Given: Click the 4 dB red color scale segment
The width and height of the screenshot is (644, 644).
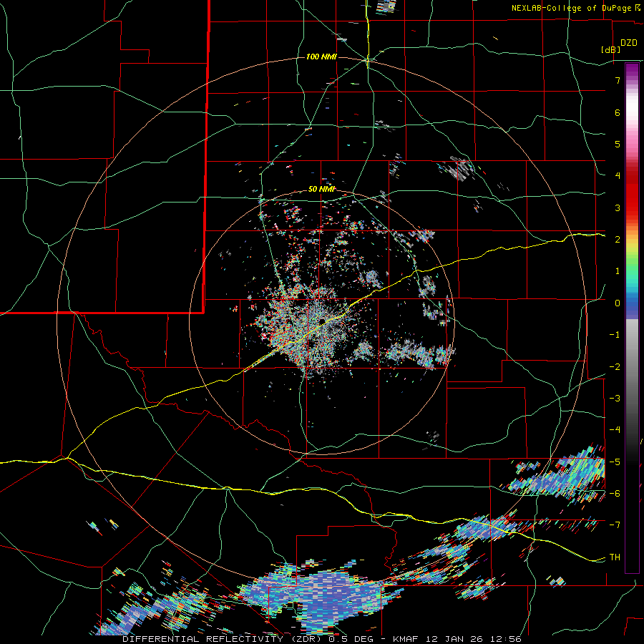Looking at the screenshot, I should 632,175.
